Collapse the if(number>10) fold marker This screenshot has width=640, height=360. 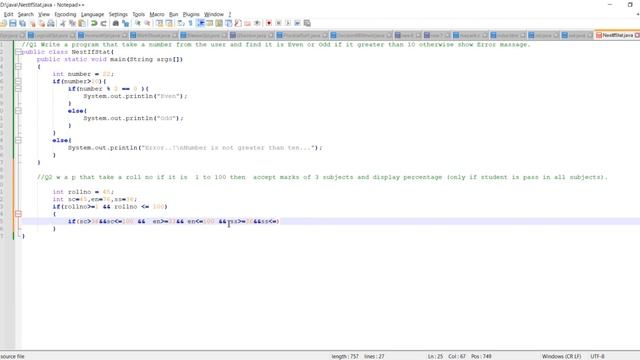click(x=18, y=81)
